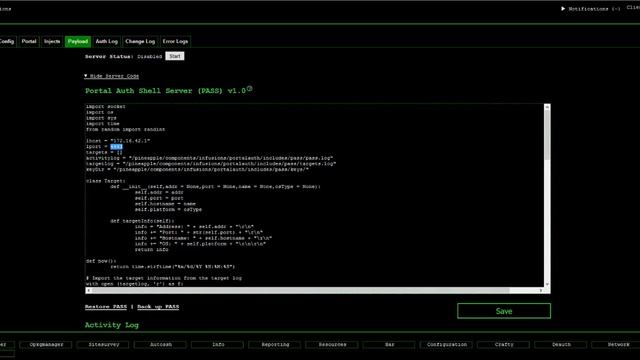The width and height of the screenshot is (640, 360).
Task: Click the code editor scroll-up arrow
Action: coord(547,107)
